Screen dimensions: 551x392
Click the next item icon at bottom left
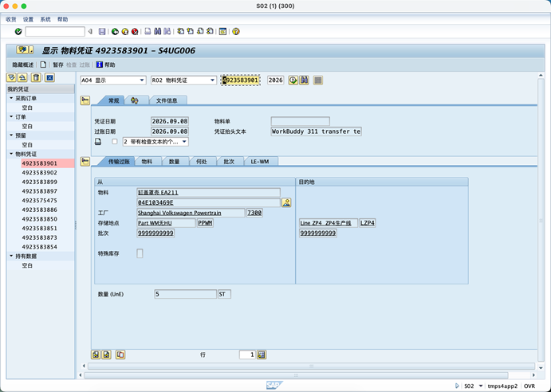pos(107,355)
